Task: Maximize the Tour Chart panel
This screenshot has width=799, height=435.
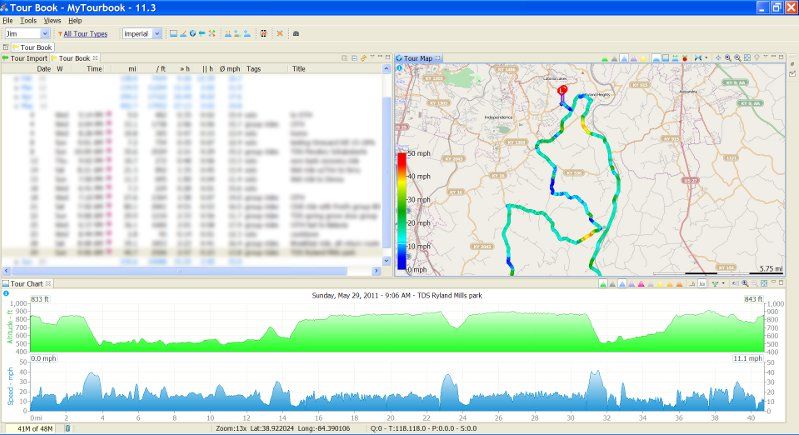Action: pyautogui.click(x=781, y=282)
